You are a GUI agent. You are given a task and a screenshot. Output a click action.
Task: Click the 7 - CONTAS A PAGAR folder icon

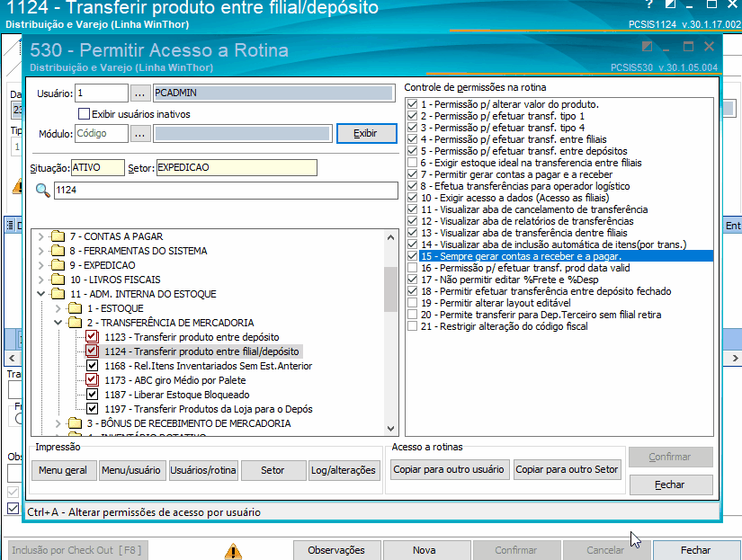click(58, 236)
